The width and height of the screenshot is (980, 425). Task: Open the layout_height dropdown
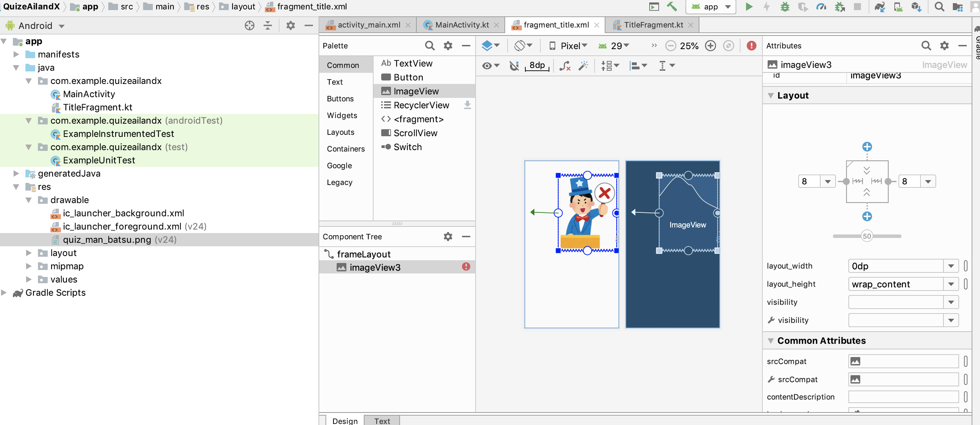[950, 284]
